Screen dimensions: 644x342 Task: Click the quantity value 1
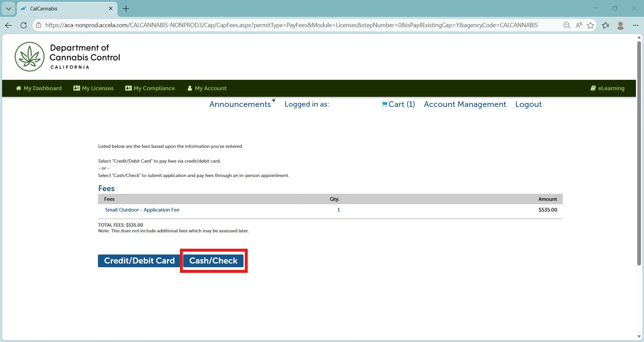tap(338, 210)
